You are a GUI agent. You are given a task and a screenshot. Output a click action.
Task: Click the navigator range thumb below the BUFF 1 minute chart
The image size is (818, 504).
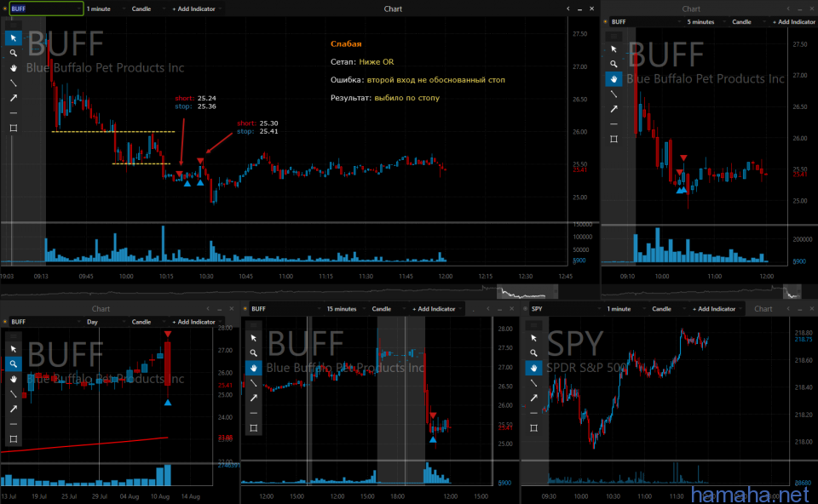(527, 292)
